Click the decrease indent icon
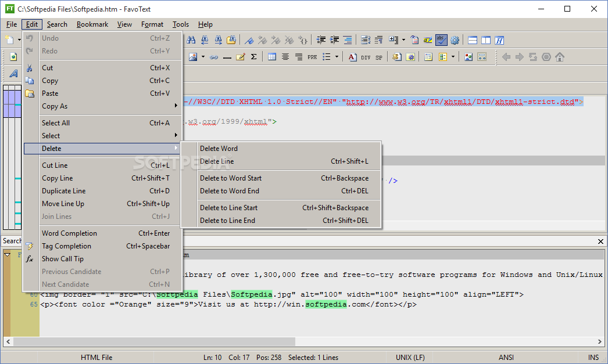Viewport: 608px width, 364px height. [x=321, y=40]
